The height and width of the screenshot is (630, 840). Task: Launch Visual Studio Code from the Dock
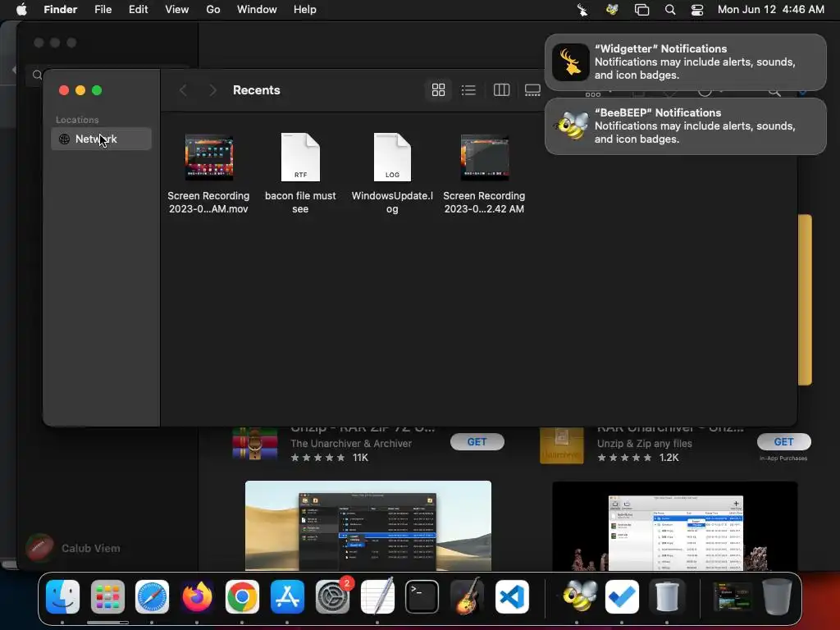click(x=512, y=597)
